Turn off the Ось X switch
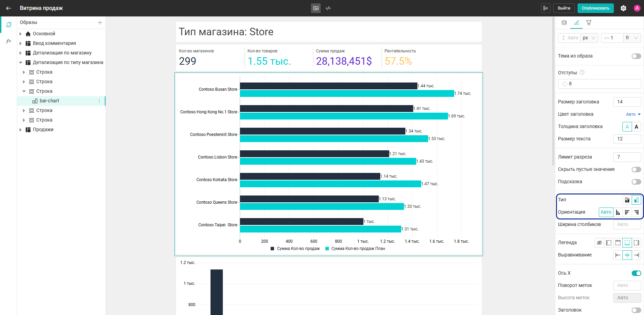This screenshot has width=644, height=315. 636,273
